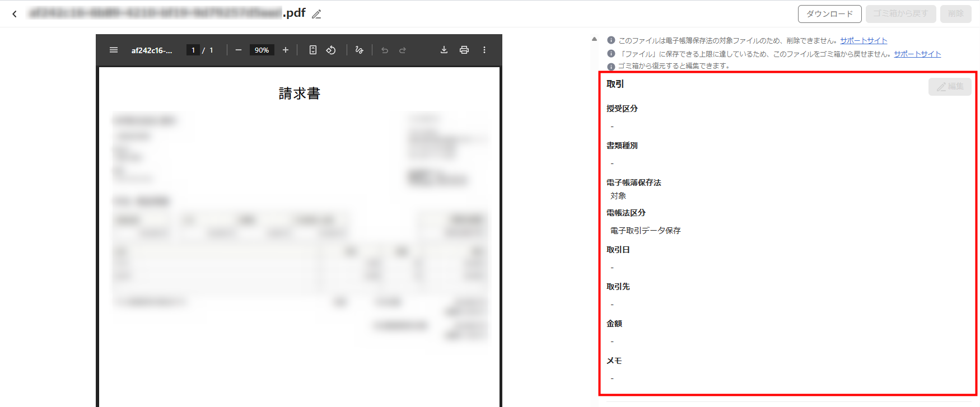Print the PDF with printer icon

point(464,50)
